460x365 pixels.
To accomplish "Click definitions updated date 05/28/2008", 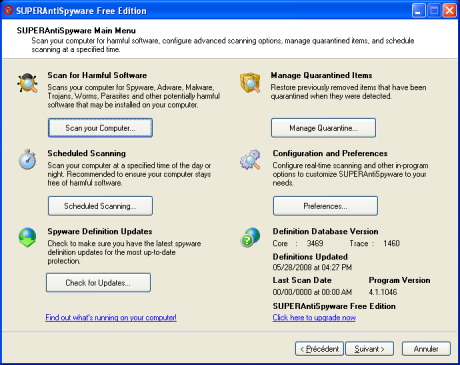I will (312, 267).
